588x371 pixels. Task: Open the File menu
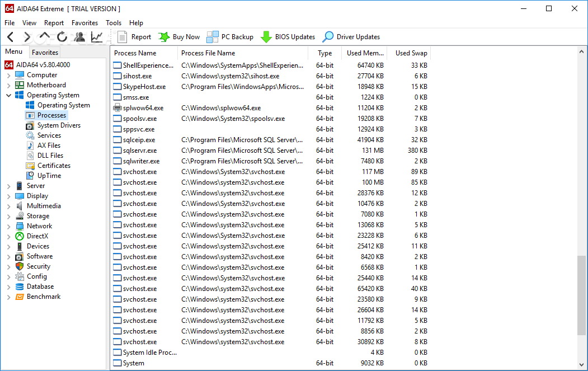point(10,23)
